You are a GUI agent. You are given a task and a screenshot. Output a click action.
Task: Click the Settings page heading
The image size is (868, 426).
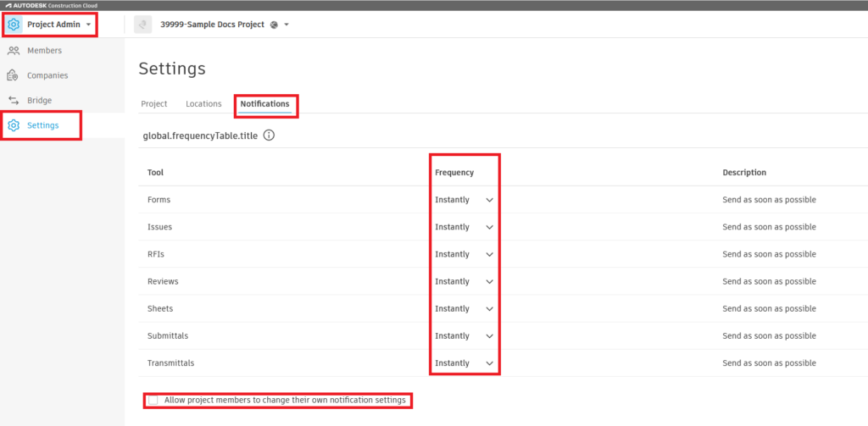click(172, 69)
